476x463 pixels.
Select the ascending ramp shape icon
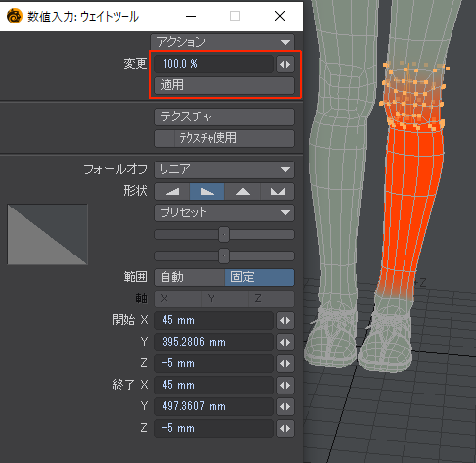click(x=172, y=191)
